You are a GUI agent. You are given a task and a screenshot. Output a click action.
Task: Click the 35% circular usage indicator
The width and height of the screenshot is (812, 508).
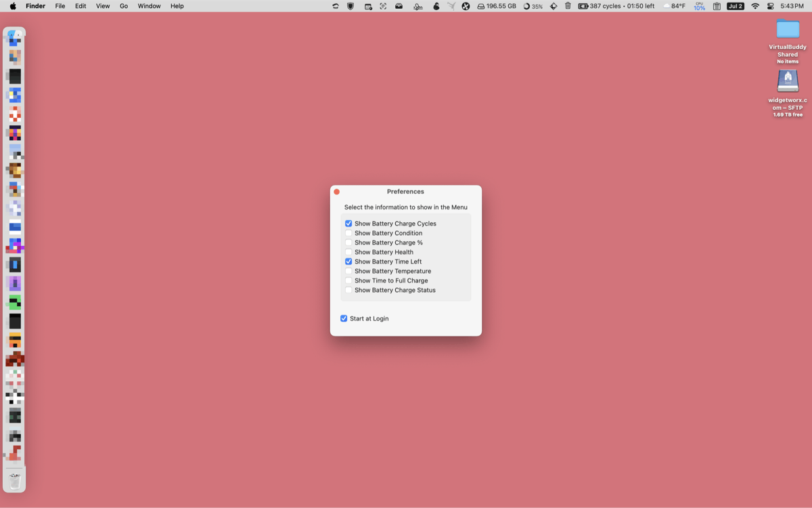pos(533,6)
